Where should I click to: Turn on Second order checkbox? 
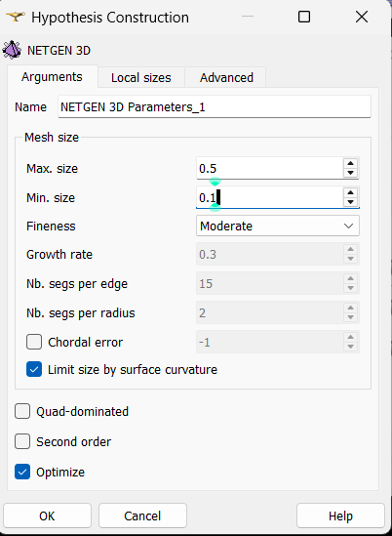tap(22, 441)
